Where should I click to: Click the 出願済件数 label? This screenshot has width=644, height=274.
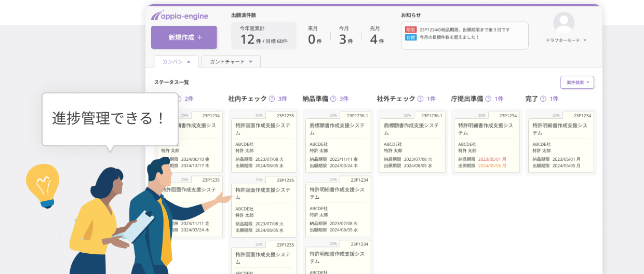244,15
